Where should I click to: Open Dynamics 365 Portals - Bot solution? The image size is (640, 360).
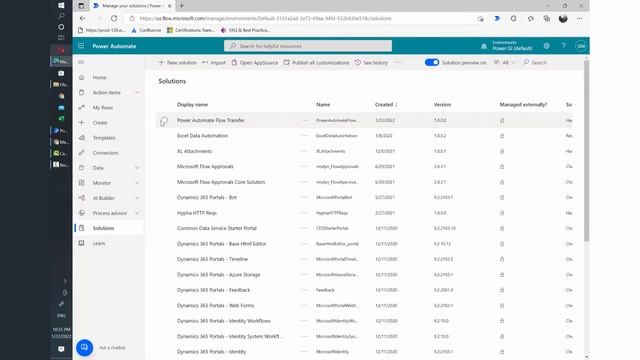[207, 198]
